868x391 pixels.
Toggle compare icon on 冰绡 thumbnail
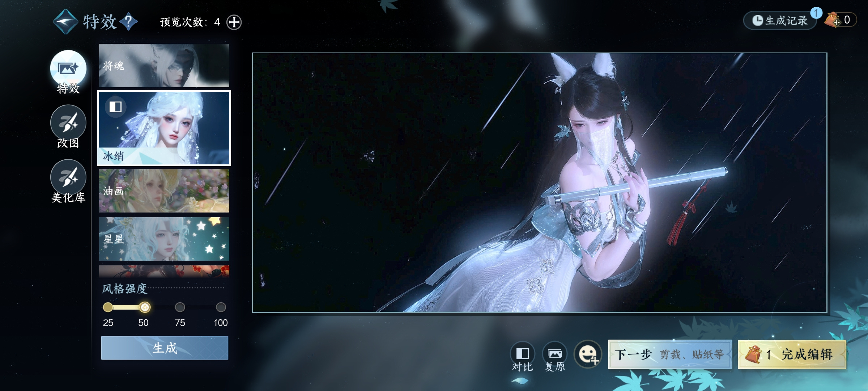coord(115,107)
